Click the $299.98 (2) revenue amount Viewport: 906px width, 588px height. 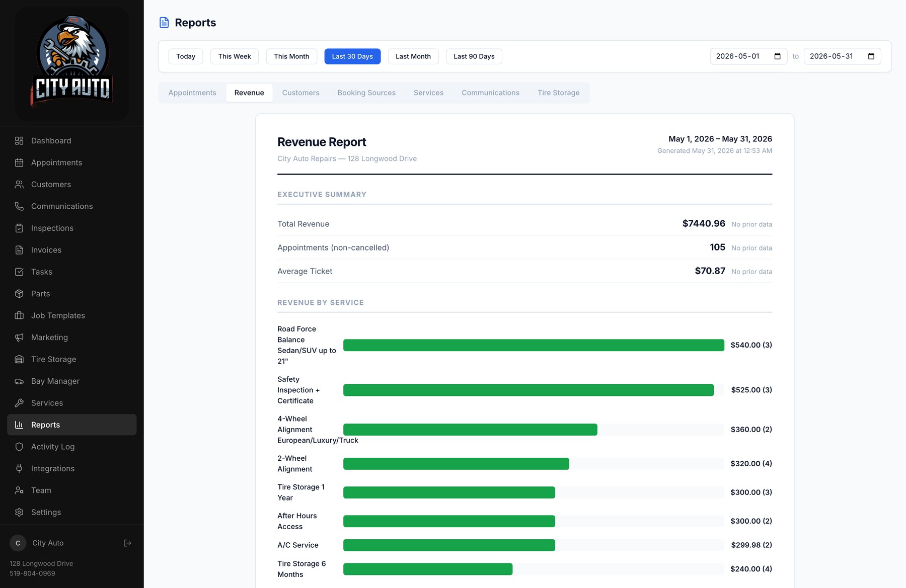[751, 545]
